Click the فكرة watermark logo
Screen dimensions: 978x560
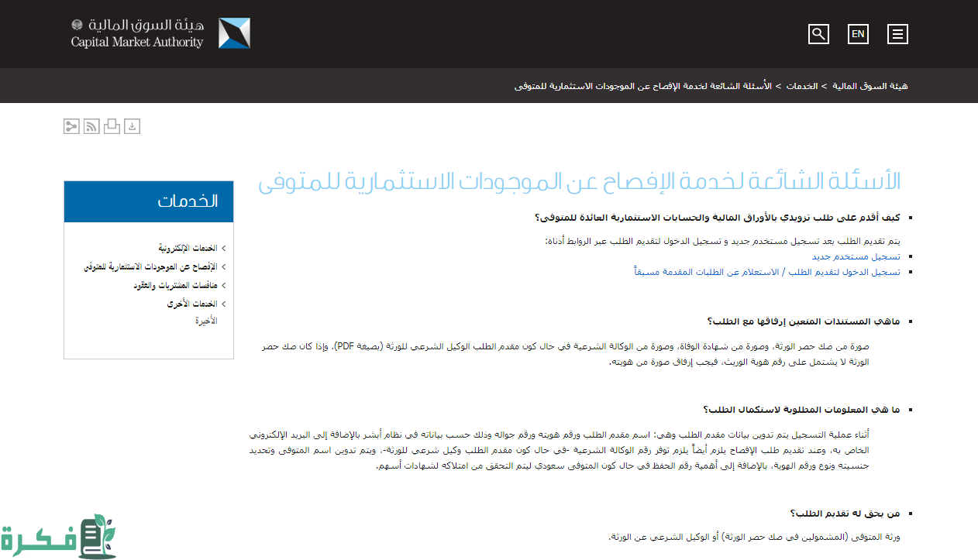(58, 536)
